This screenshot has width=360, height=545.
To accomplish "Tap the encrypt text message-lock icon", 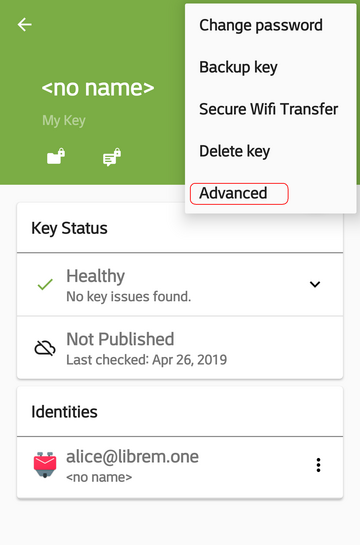I will tap(112, 157).
